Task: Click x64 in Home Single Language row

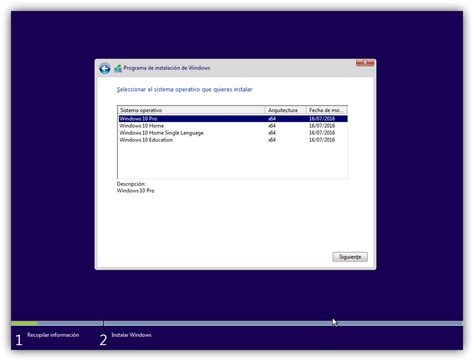Action: click(272, 133)
